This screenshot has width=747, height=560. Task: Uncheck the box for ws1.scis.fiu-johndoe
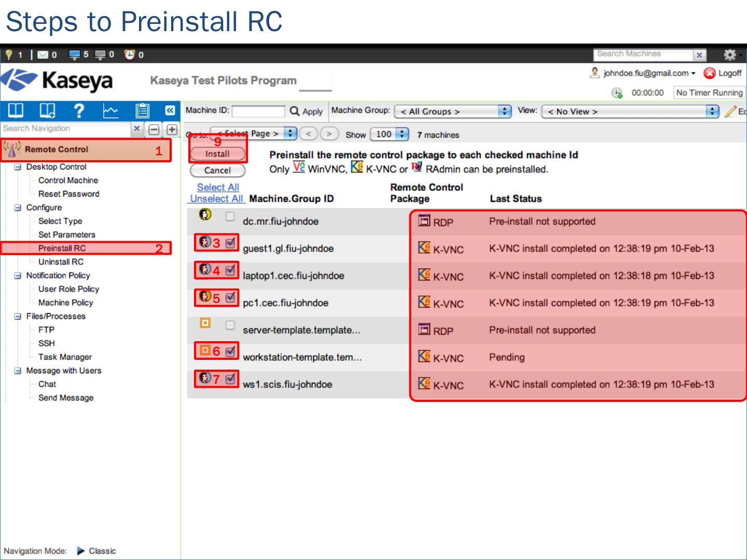point(231,379)
